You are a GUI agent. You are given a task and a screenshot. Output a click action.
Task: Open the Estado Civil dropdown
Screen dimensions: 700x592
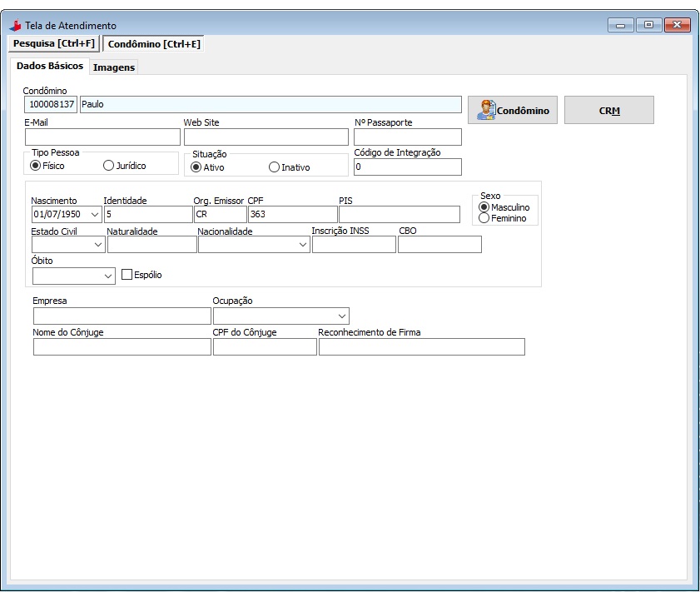(98, 245)
